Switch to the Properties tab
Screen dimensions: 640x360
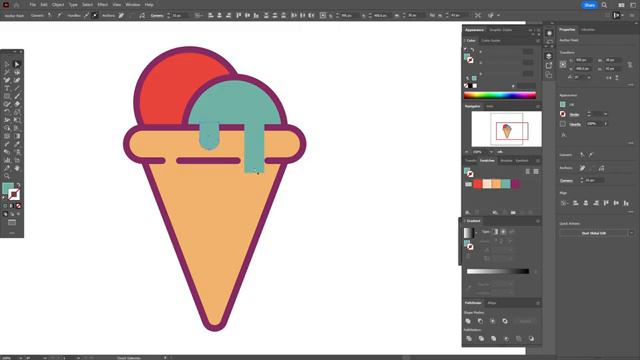tap(567, 30)
